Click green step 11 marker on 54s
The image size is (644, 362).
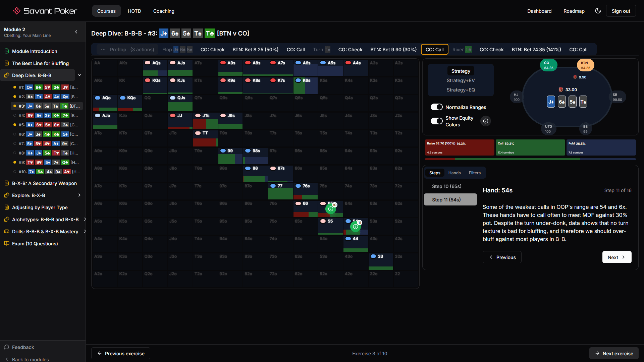pyautogui.click(x=355, y=227)
